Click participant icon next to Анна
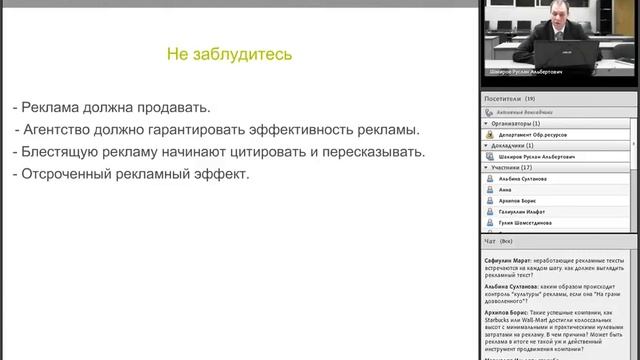 [x=490, y=190]
